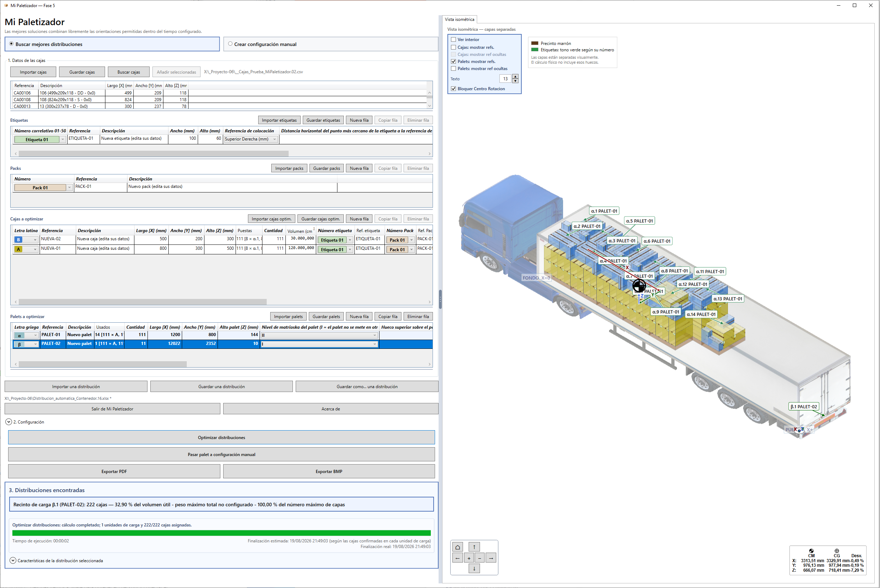Click the α.14 PALET-01 label in the 3D view

(701, 314)
